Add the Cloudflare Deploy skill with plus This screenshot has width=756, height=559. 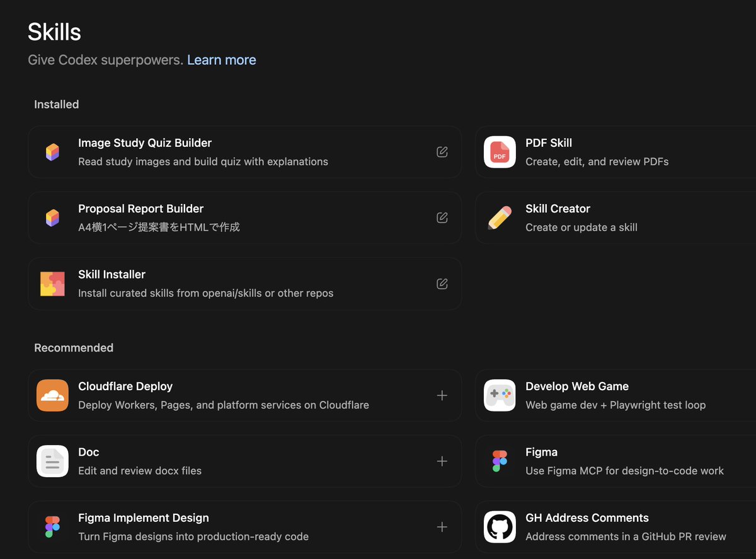(x=442, y=395)
